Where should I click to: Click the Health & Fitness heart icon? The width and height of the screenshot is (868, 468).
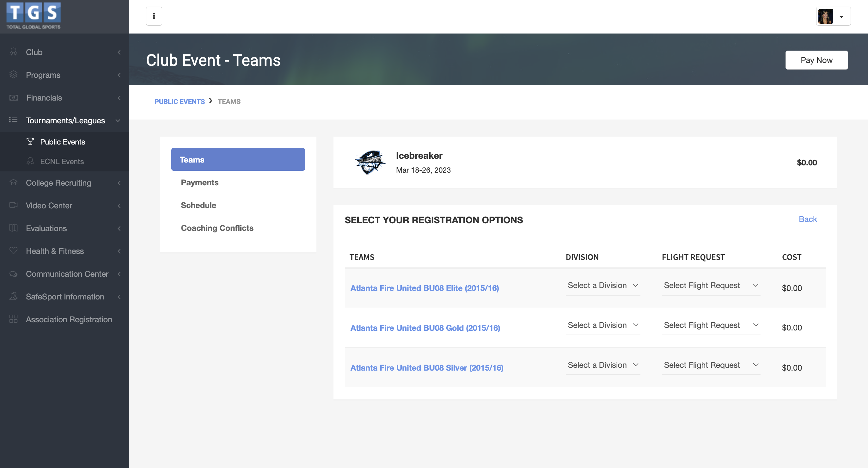click(x=14, y=250)
